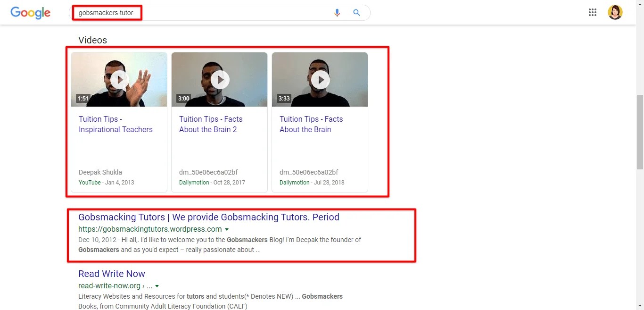Click the 3:33 duration badge
Screen dimensions: 644x310
click(x=284, y=99)
